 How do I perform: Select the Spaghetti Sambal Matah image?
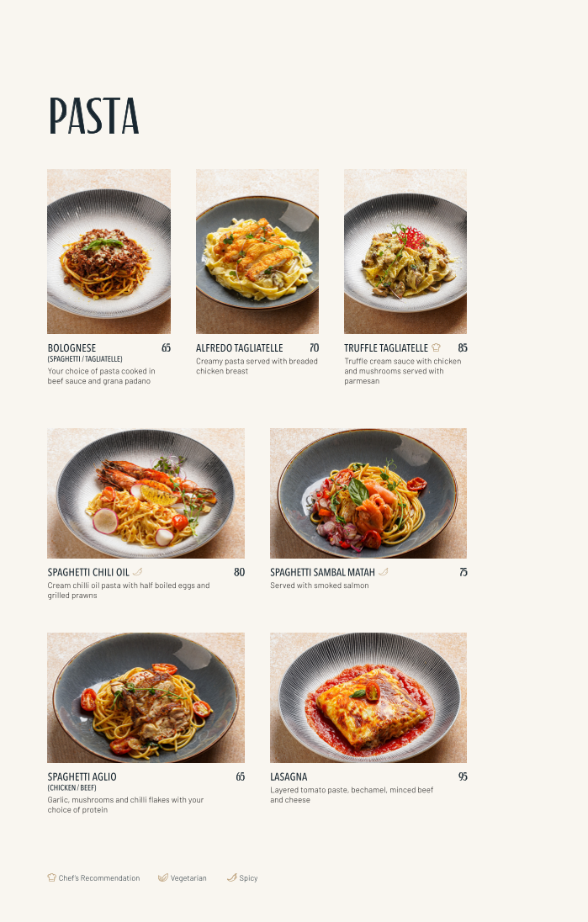tap(368, 493)
